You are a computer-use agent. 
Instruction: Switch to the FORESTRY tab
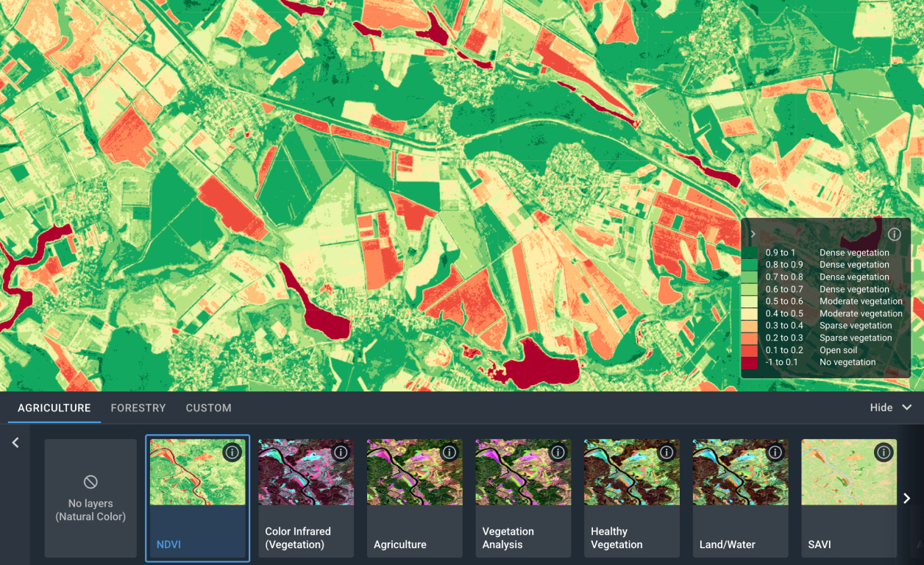(138, 408)
